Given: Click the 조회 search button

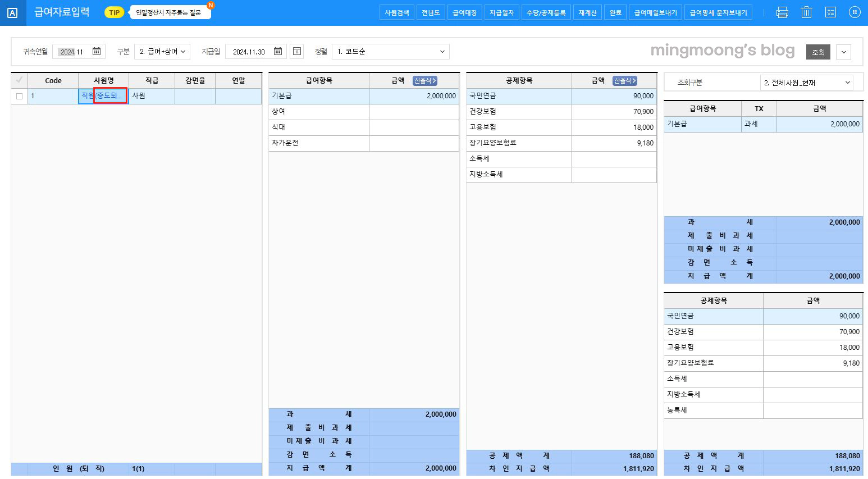Looking at the screenshot, I should click(818, 52).
